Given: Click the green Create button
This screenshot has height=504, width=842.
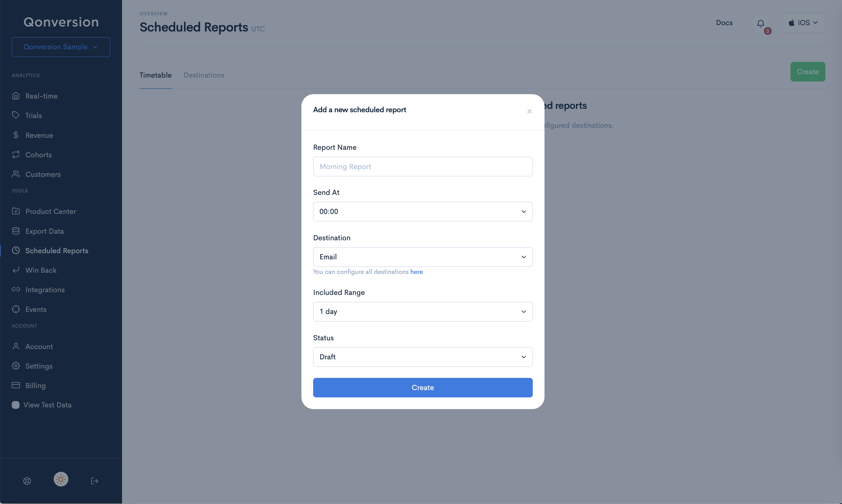Looking at the screenshot, I should click(x=807, y=72).
